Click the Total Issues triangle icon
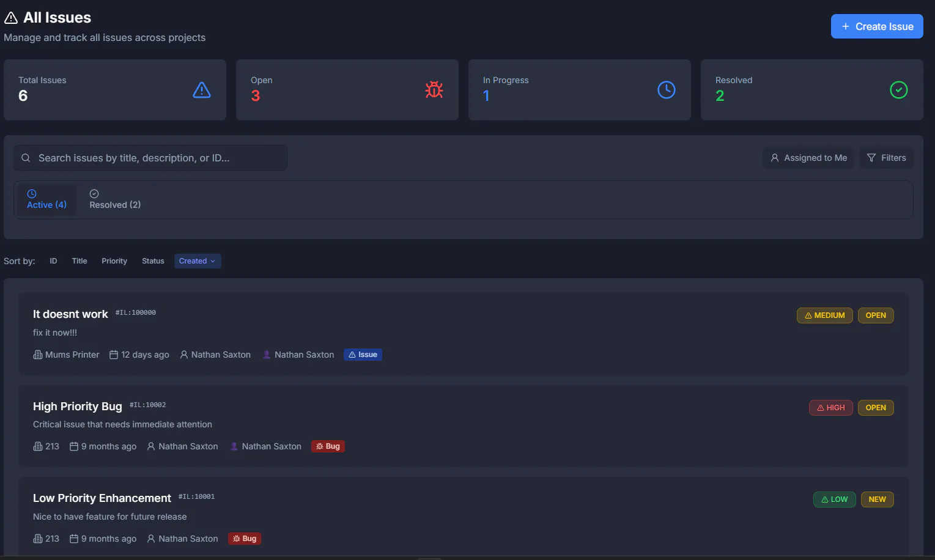The width and height of the screenshot is (935, 560). point(202,90)
